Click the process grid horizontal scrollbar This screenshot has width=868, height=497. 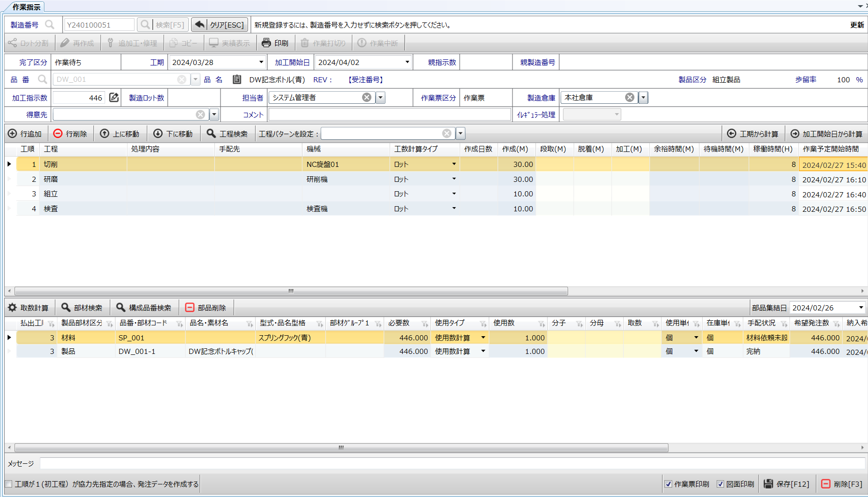pyautogui.click(x=291, y=291)
